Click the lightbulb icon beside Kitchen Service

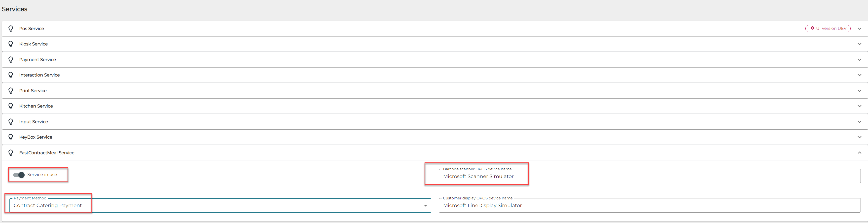point(11,106)
